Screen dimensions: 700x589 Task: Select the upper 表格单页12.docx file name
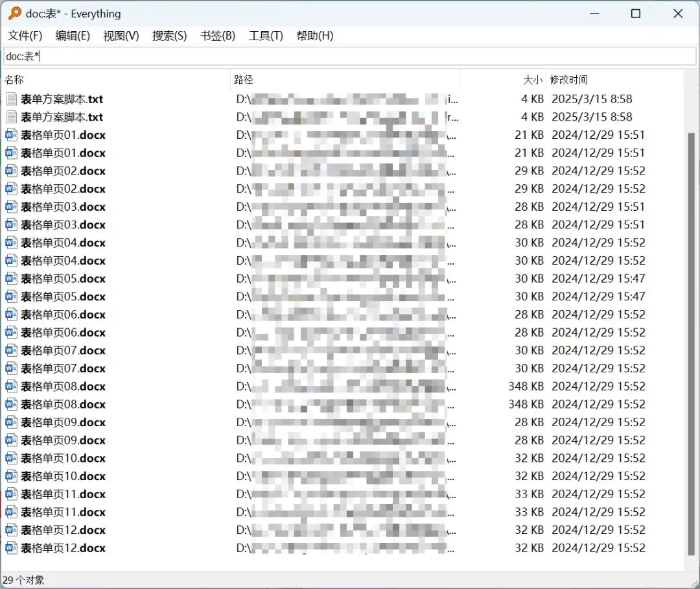click(x=63, y=530)
